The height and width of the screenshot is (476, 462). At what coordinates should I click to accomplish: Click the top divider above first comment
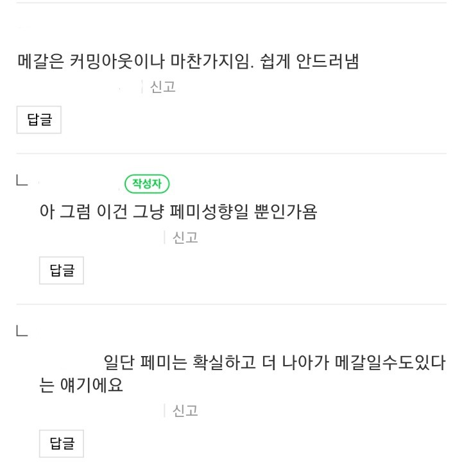pos(231,3)
